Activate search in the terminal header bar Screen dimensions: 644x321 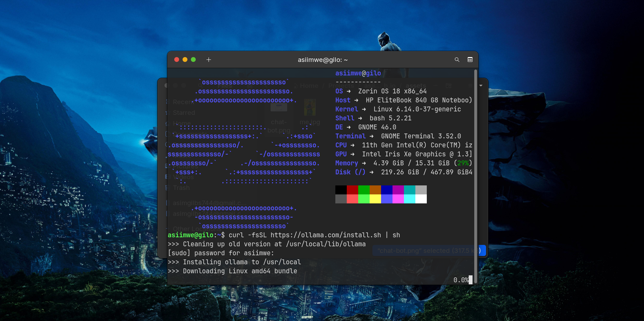457,59
